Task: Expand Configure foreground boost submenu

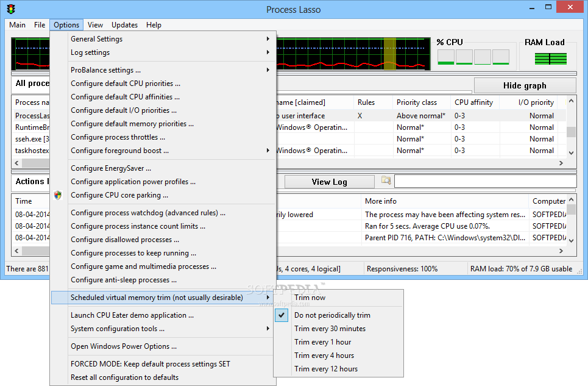Action: [163, 151]
